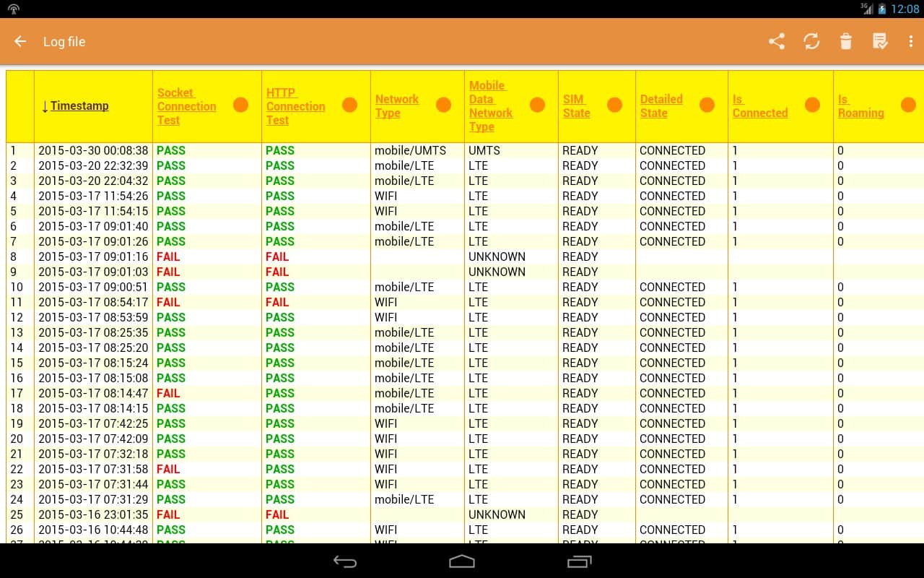
Task: Tap the Android recent apps button
Action: pyautogui.click(x=579, y=561)
